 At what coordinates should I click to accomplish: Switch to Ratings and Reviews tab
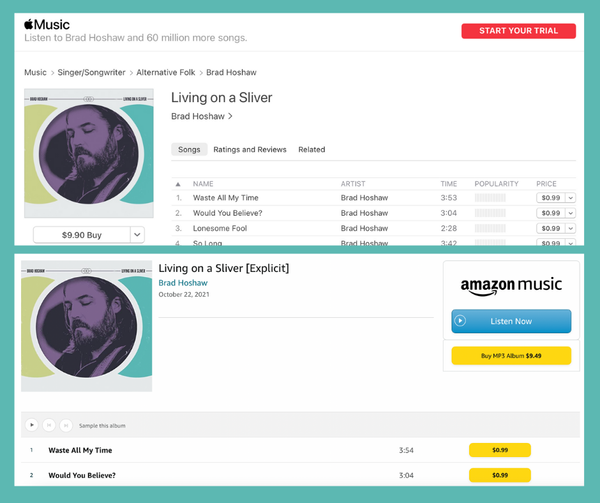click(x=250, y=150)
